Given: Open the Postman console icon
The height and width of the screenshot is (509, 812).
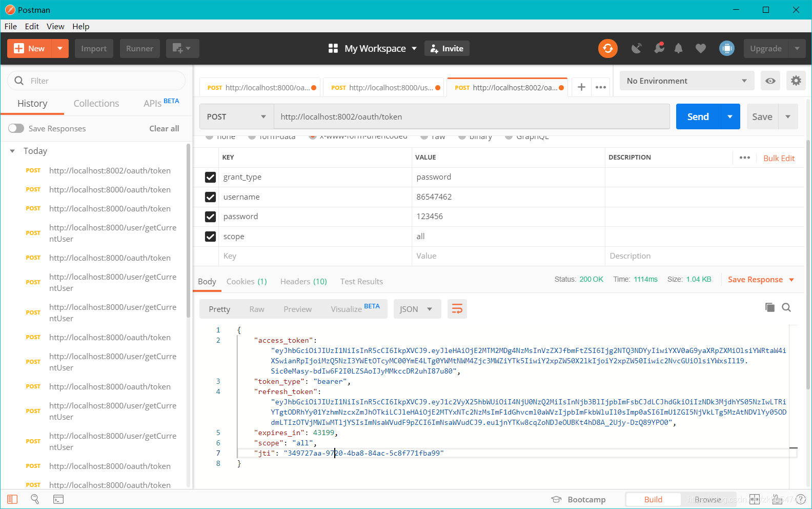Looking at the screenshot, I should click(58, 499).
